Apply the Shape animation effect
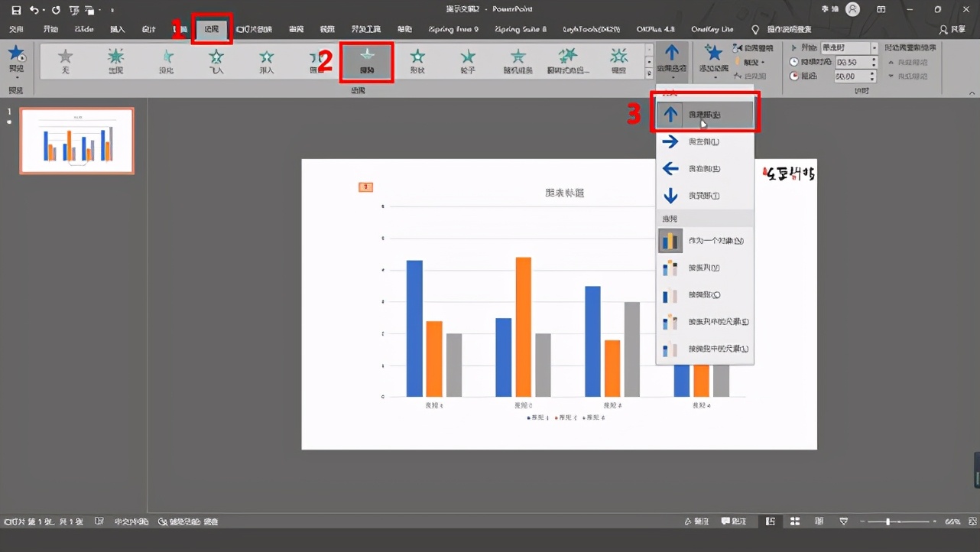The image size is (980, 552). pyautogui.click(x=417, y=60)
